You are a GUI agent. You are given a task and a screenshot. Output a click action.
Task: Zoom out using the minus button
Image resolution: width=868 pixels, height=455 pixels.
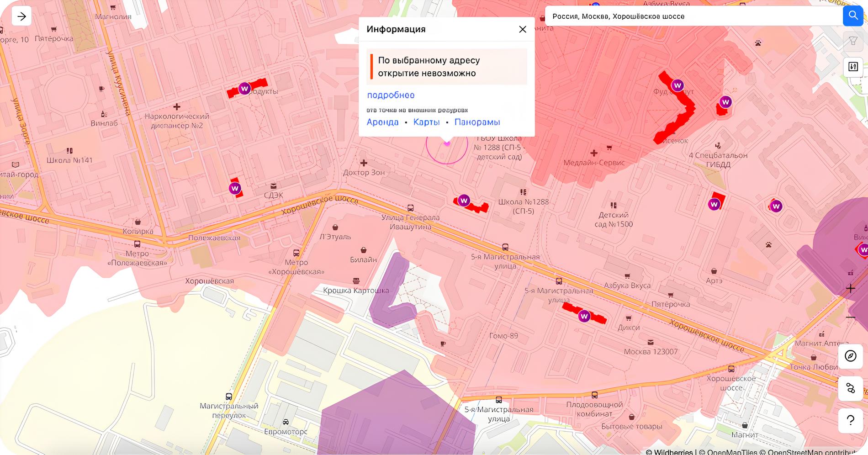(850, 317)
